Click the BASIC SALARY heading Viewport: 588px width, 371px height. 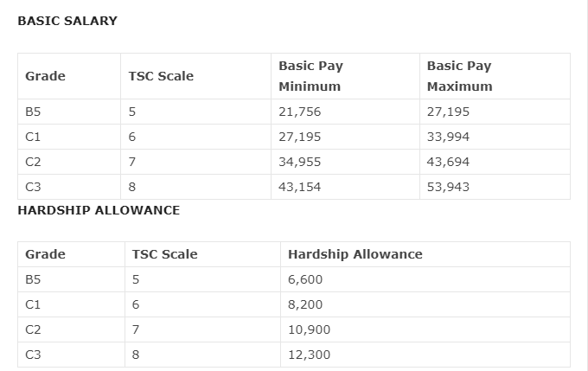[67, 21]
